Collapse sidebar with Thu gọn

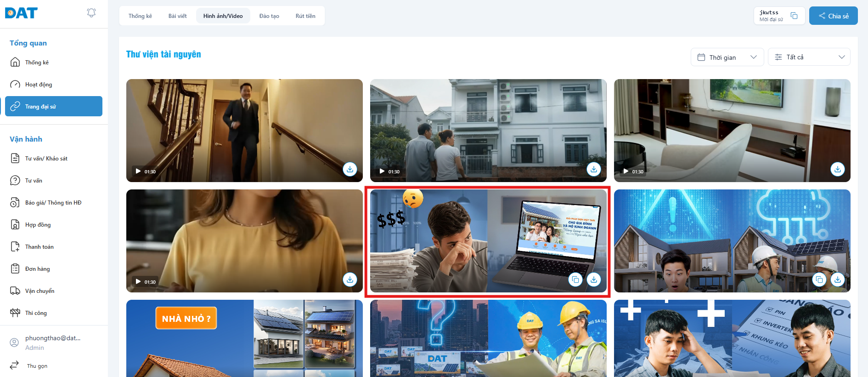pyautogui.click(x=29, y=366)
